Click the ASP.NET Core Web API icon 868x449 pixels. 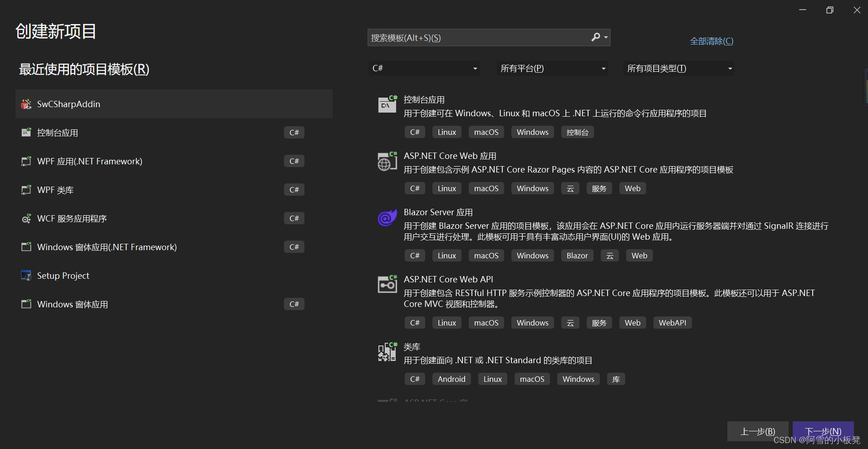point(387,284)
